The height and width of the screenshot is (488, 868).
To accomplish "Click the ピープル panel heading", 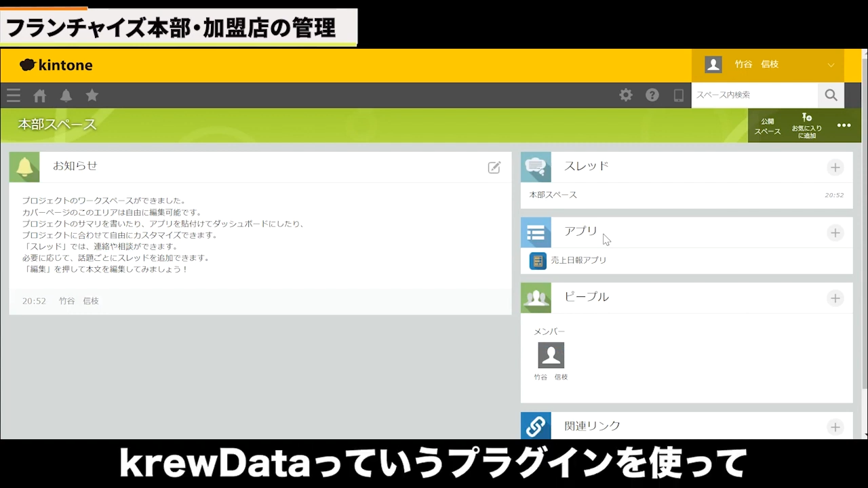I will pyautogui.click(x=587, y=297).
